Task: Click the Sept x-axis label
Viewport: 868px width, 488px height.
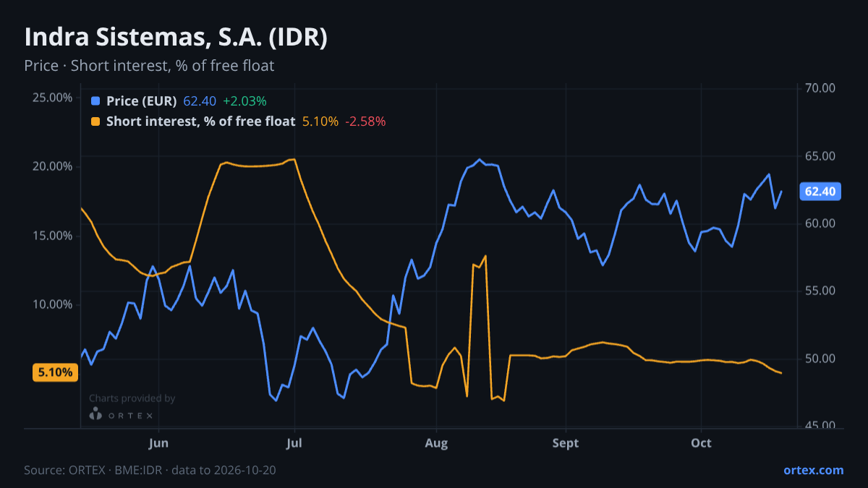Action: tap(566, 443)
